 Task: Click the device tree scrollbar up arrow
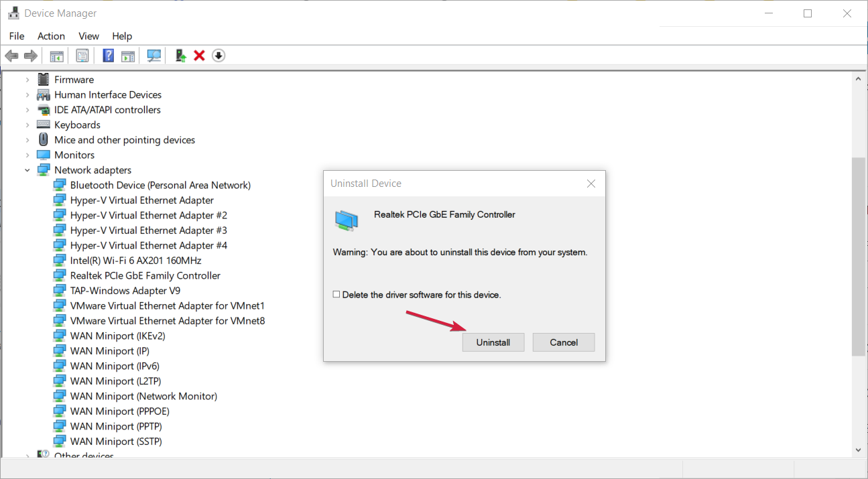(x=858, y=78)
